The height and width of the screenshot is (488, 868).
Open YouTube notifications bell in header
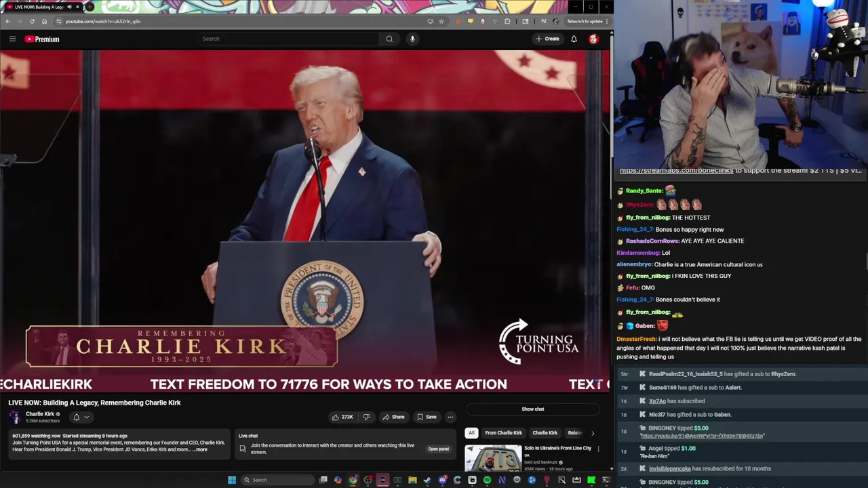(x=574, y=39)
